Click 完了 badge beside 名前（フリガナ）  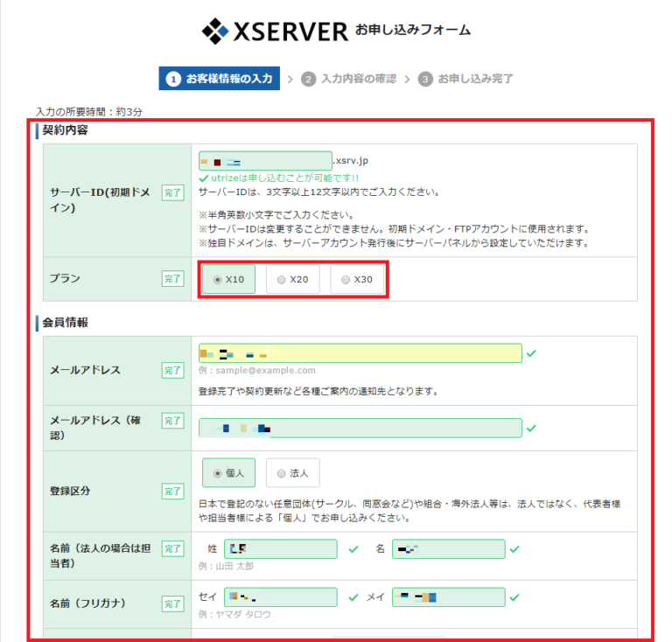[172, 604]
